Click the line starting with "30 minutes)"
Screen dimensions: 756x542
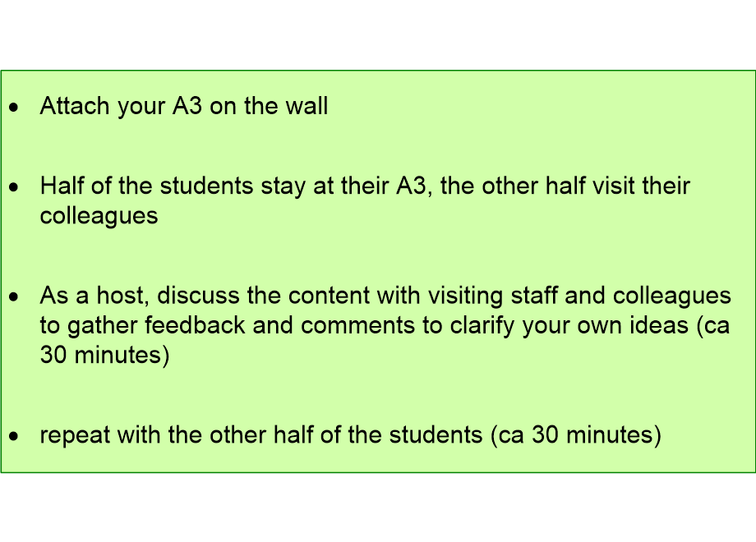coord(104,356)
